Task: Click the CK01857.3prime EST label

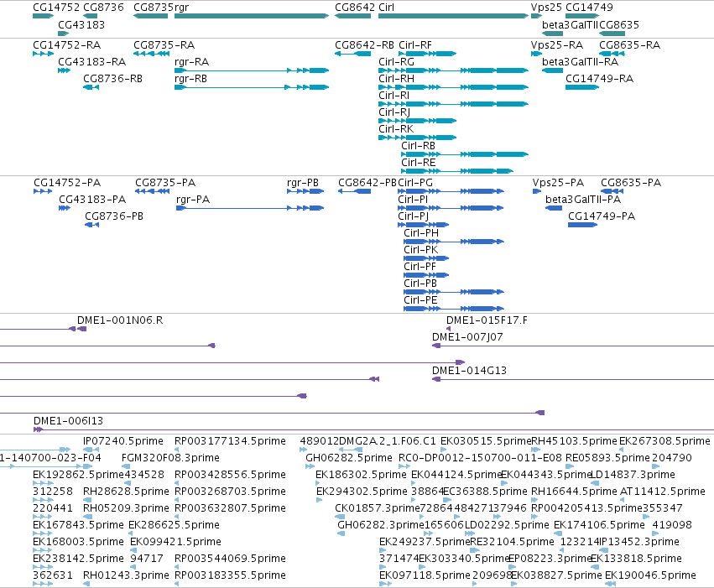Action: point(377,508)
